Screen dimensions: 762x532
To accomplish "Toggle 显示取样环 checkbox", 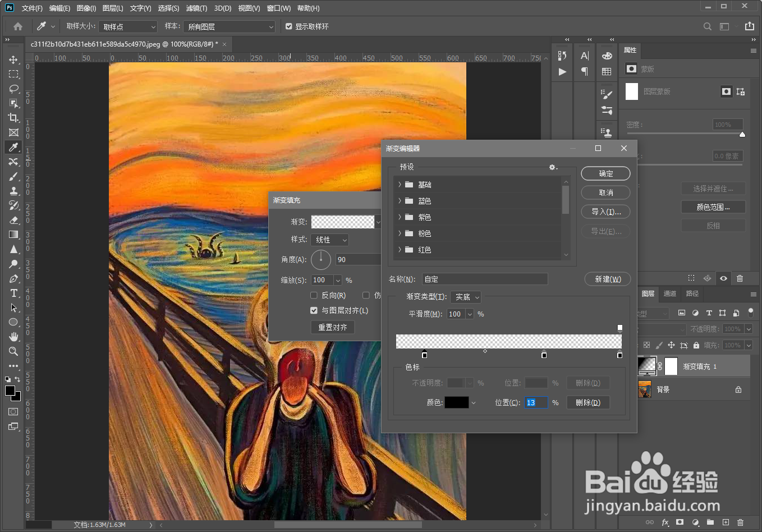I will click(x=289, y=26).
